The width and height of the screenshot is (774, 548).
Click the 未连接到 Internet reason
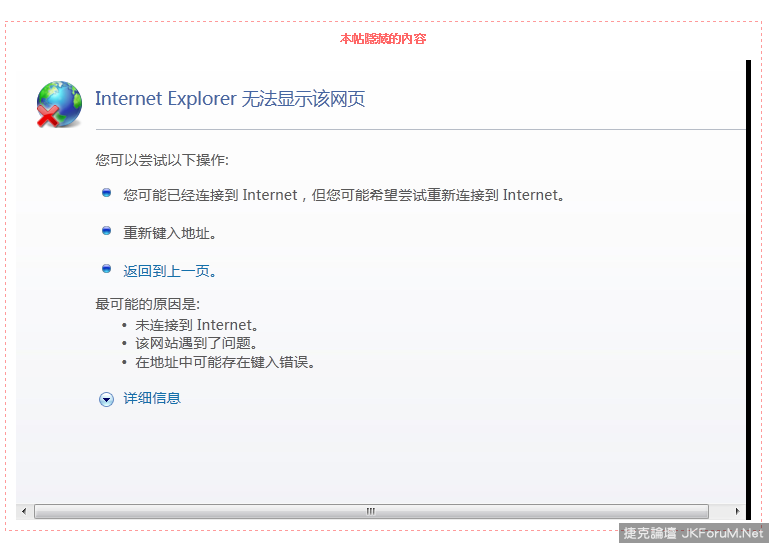click(x=197, y=325)
